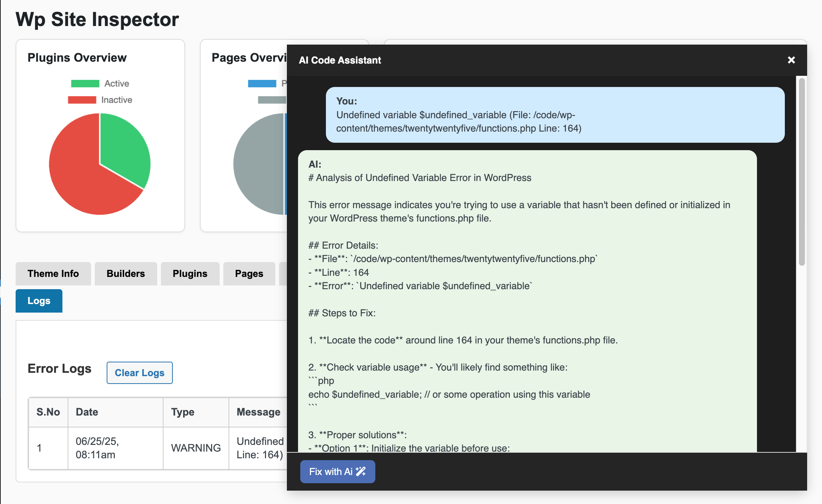Click the Wp Site Inspector heading
The width and height of the screenshot is (822, 504).
(97, 19)
